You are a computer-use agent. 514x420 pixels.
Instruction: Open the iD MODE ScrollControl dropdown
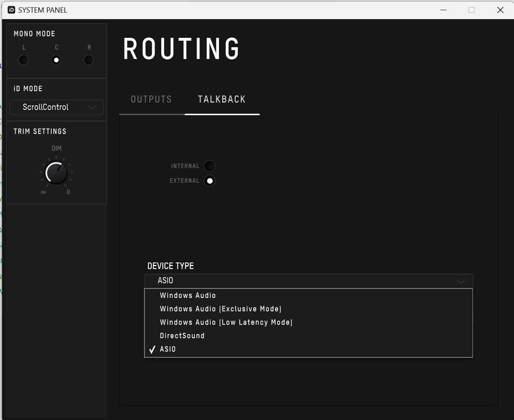(57, 107)
